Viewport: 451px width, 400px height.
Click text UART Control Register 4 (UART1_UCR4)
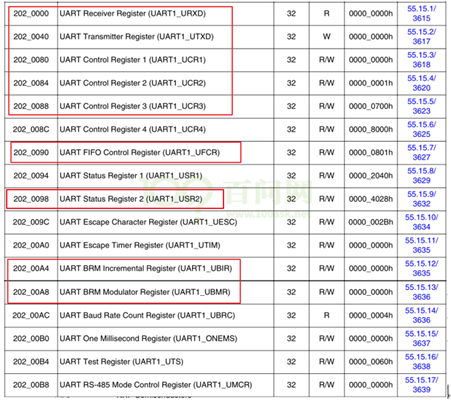133,129
